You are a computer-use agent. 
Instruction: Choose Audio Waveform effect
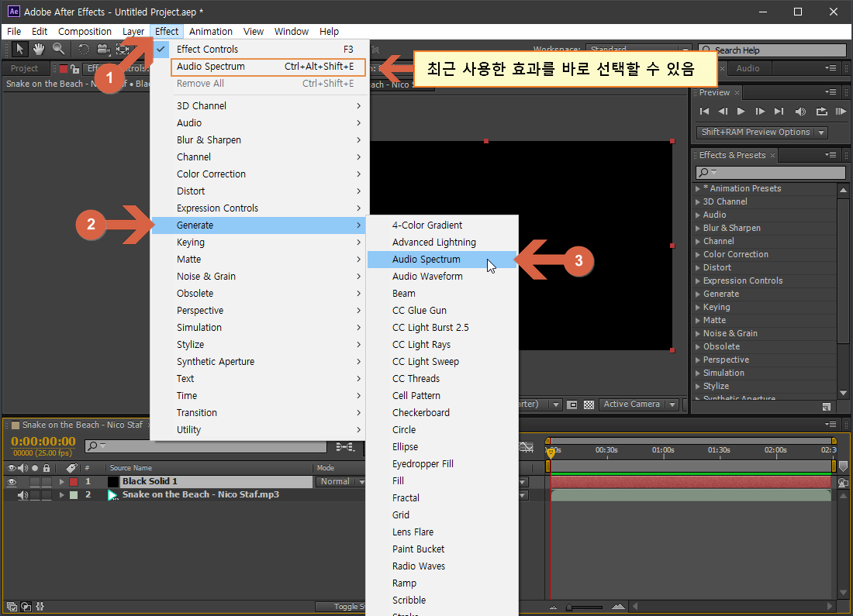point(442,276)
